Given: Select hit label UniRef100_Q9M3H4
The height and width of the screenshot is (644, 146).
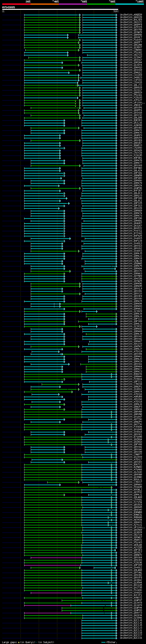Looking at the screenshot, I should coord(131,63).
